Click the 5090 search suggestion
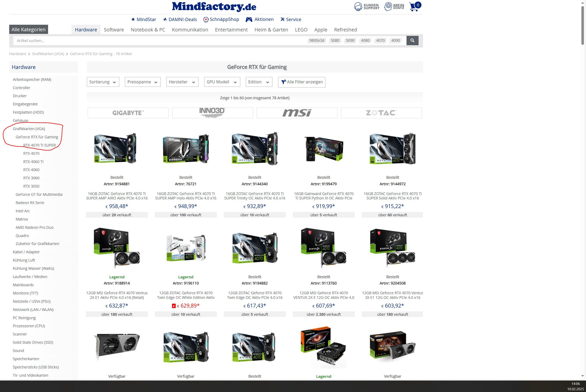This screenshot has height=392, width=586. 350,40
